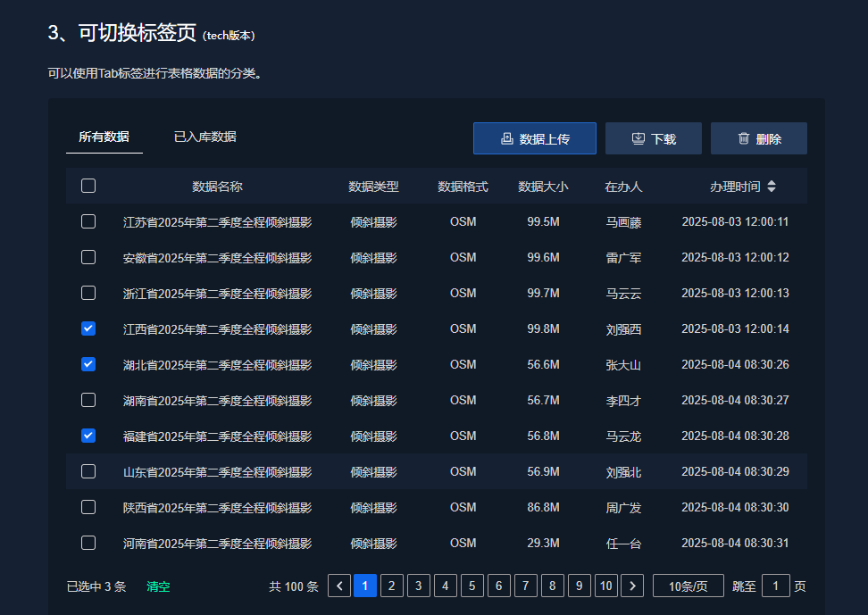This screenshot has width=868, height=615.
Task: Sort by 办理时间 using the sort arrows
Action: pos(772,187)
